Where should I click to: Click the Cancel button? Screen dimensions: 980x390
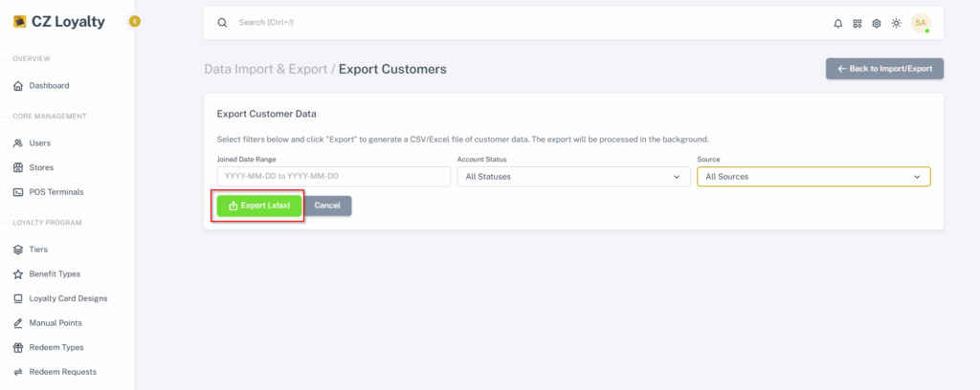pyautogui.click(x=327, y=206)
